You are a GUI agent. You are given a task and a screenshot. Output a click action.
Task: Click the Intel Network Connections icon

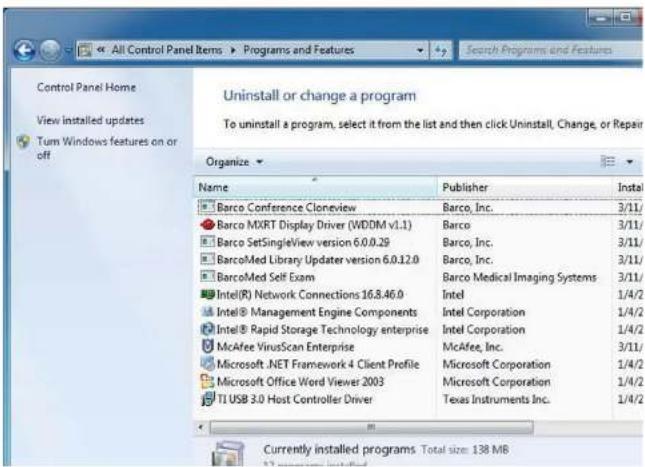point(207,294)
